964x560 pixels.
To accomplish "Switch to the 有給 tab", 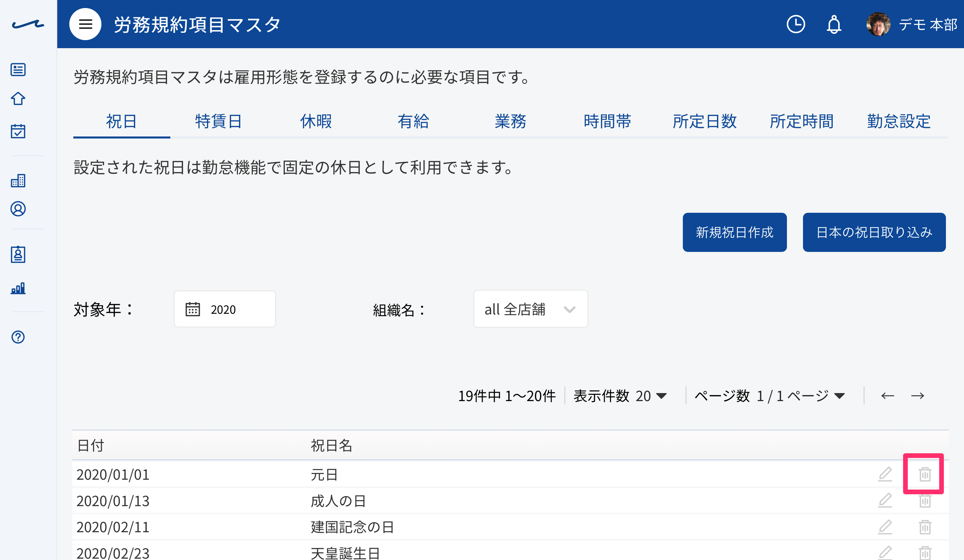I will (413, 121).
